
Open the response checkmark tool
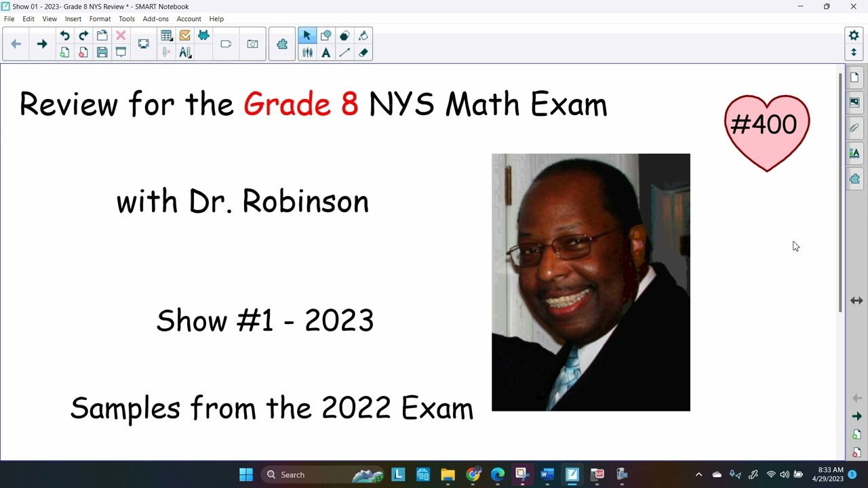(x=184, y=36)
